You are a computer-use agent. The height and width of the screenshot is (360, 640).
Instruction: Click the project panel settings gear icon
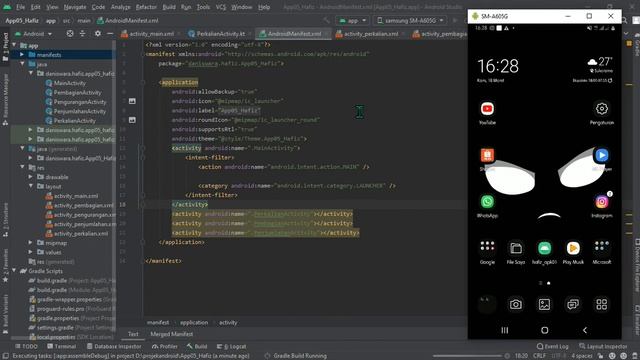[x=98, y=33]
